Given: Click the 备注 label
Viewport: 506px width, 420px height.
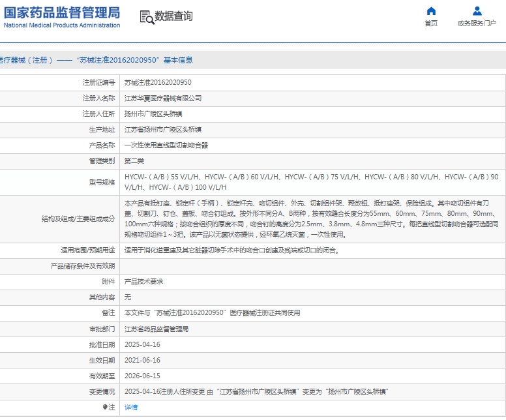Looking at the screenshot, I should 108,313.
